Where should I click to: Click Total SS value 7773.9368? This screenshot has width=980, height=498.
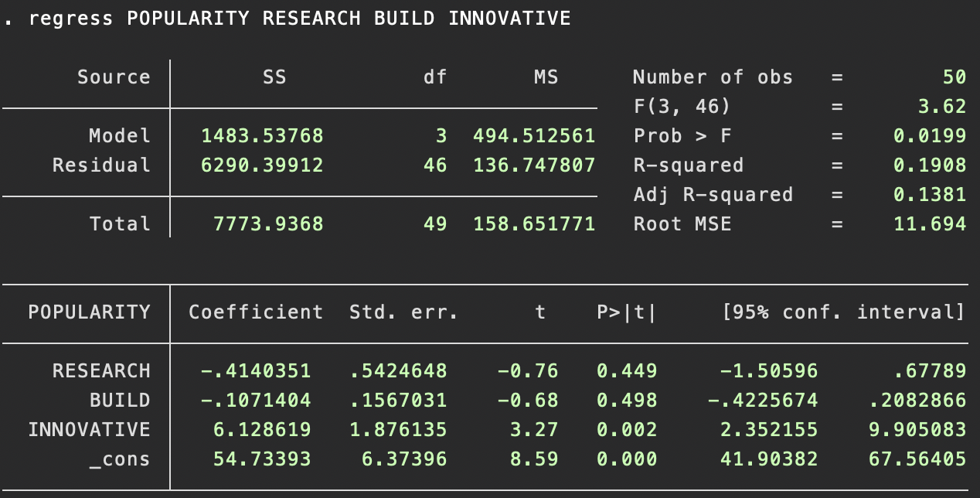[x=268, y=224]
